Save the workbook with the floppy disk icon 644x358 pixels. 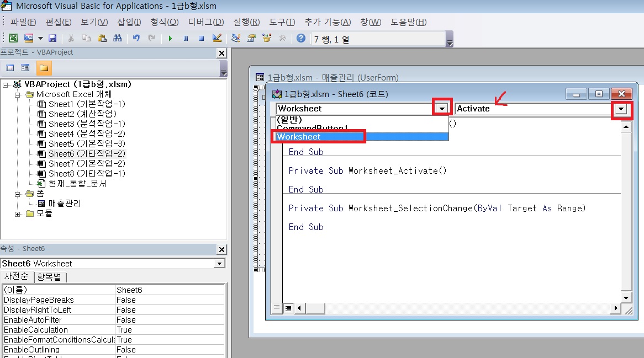[52, 39]
